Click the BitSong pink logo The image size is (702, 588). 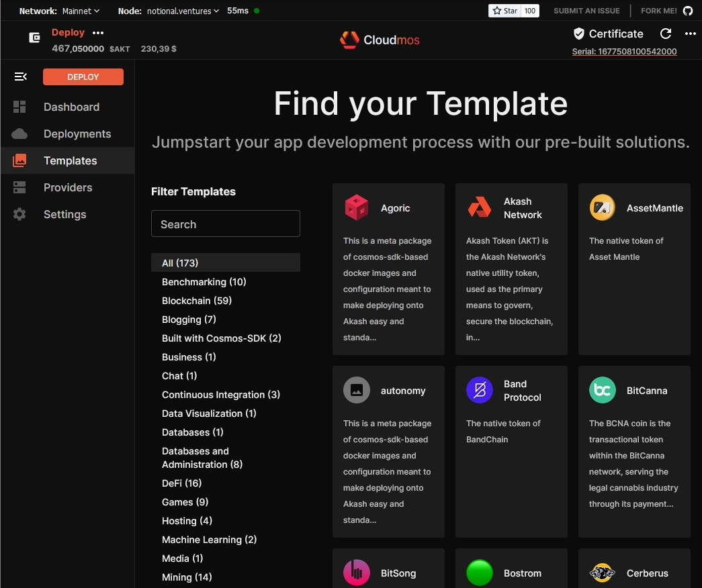[x=356, y=573]
